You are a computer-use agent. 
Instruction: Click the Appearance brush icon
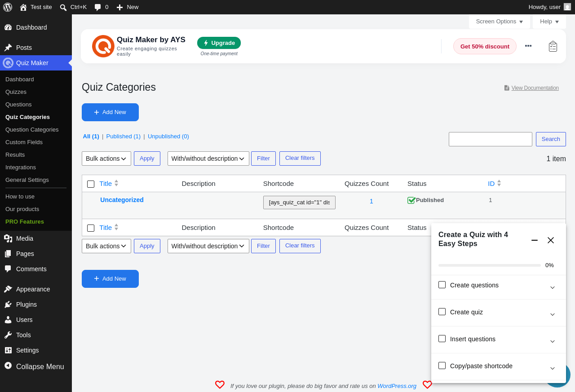pos(8,289)
